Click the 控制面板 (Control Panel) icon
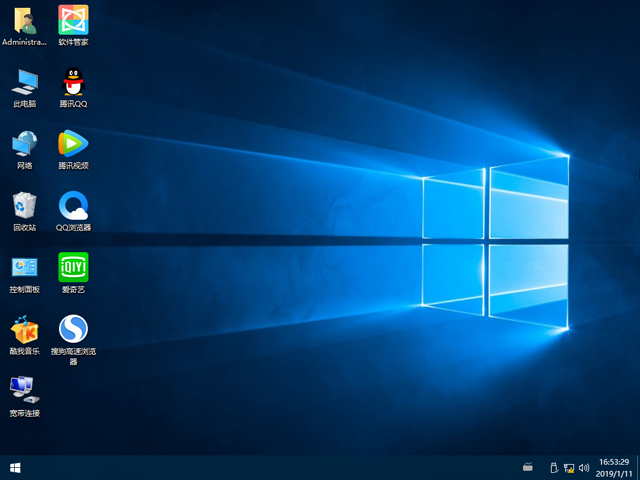The image size is (640, 480). click(x=24, y=267)
